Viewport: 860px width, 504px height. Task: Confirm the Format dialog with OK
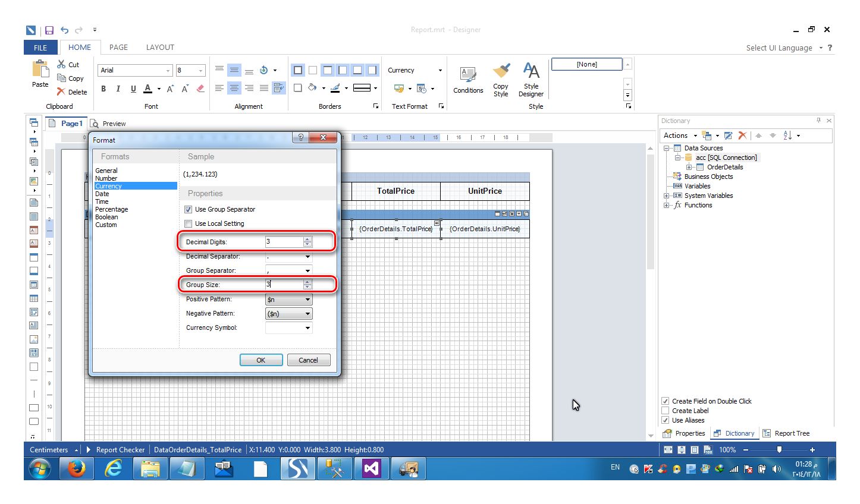tap(261, 360)
